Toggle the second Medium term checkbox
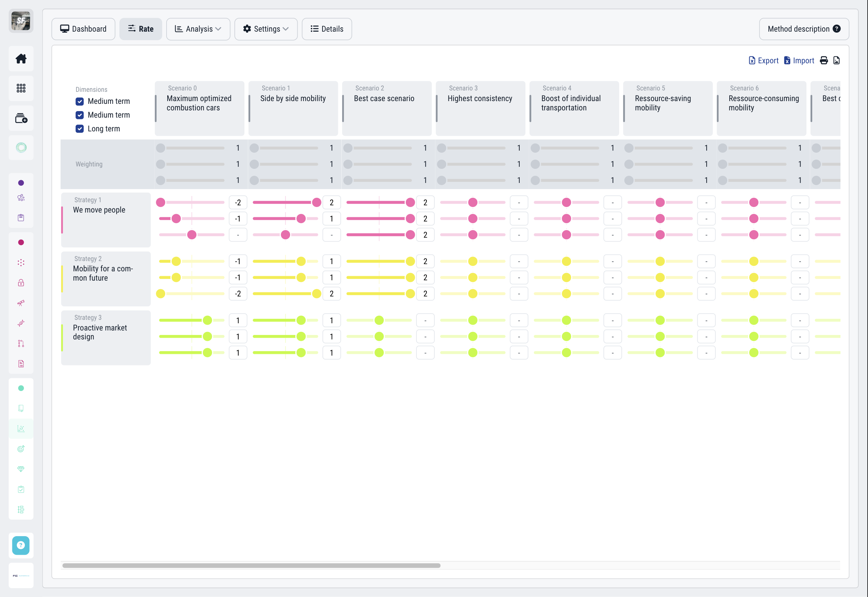 (x=80, y=115)
